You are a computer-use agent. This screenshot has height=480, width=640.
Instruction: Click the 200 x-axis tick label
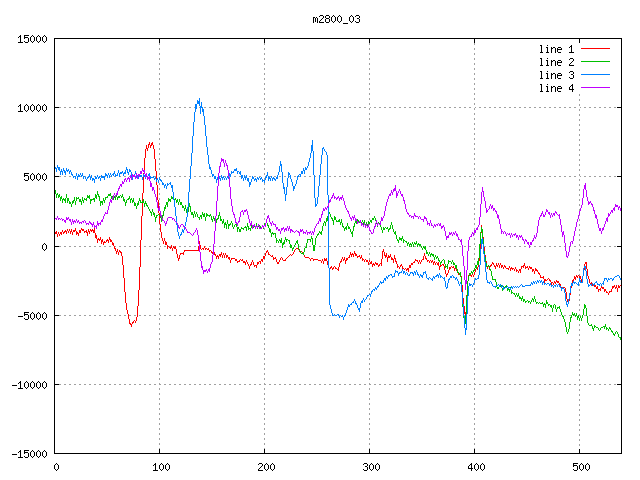[x=265, y=467]
